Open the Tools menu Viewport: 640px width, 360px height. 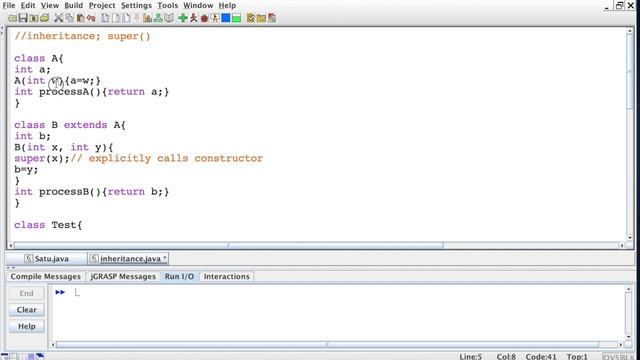pyautogui.click(x=168, y=5)
